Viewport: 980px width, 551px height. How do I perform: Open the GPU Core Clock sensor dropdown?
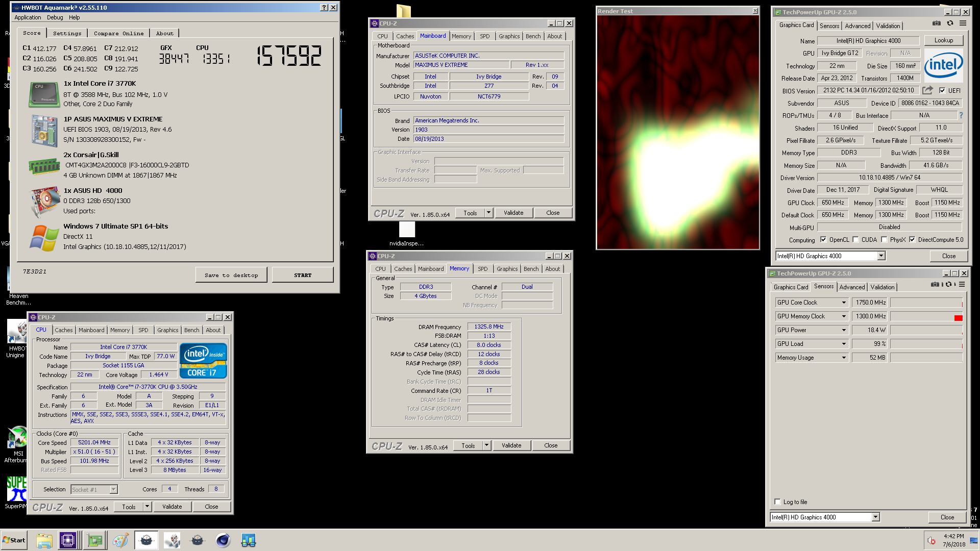pyautogui.click(x=844, y=303)
